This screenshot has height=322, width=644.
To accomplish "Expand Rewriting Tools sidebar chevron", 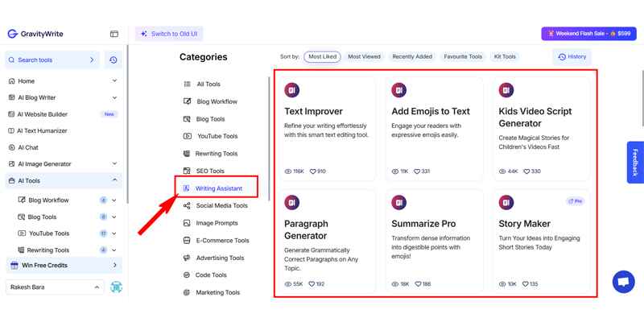I will click(x=114, y=250).
